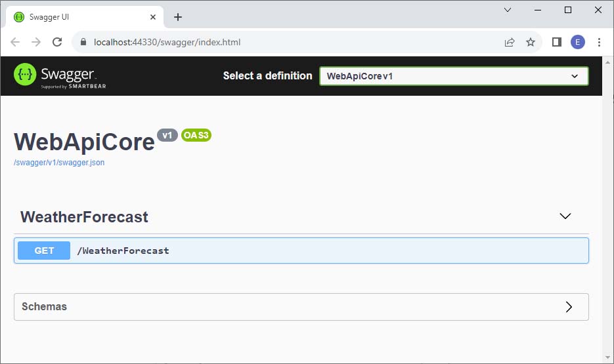The image size is (614, 364).
Task: Expand the GET /WeatherForecast operation
Action: pyautogui.click(x=301, y=251)
